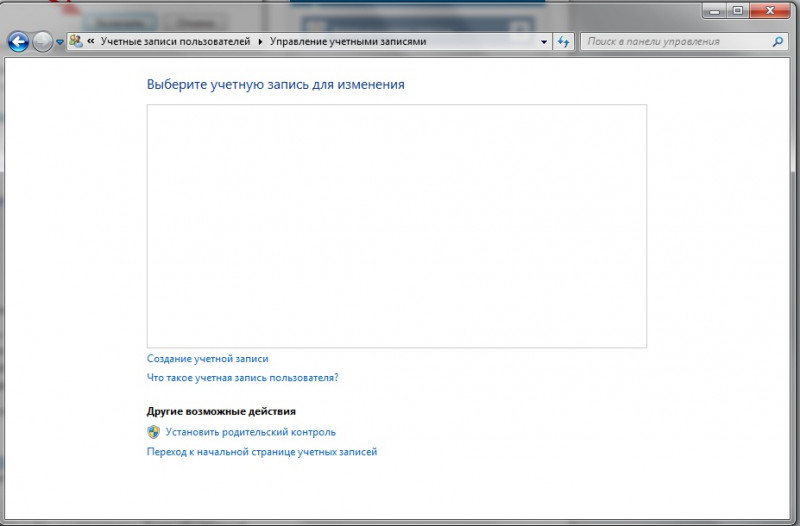Image resolution: width=800 pixels, height=526 pixels.
Task: Close the window with red X
Action: (x=770, y=10)
